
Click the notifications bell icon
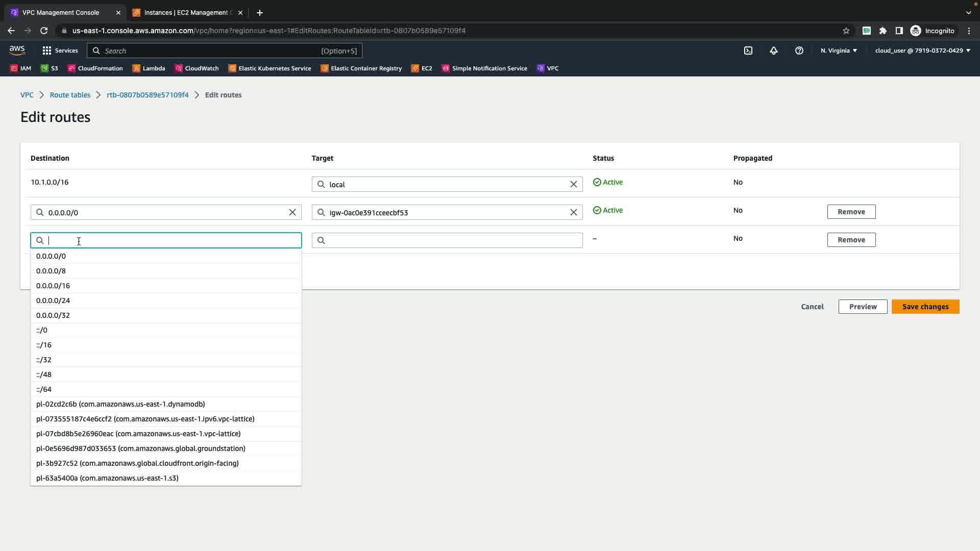[x=774, y=51]
